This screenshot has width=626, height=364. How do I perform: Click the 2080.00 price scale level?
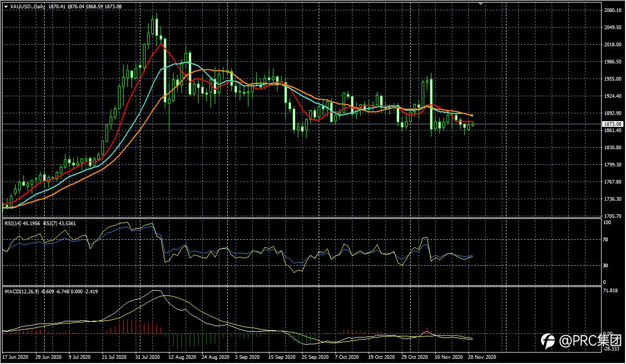[x=612, y=10]
